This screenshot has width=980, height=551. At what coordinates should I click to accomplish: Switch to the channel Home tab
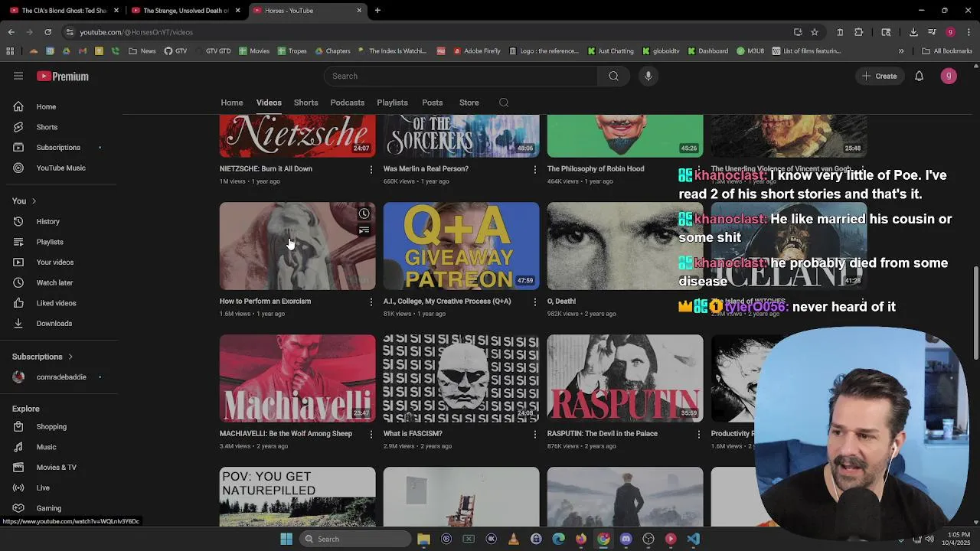click(232, 103)
